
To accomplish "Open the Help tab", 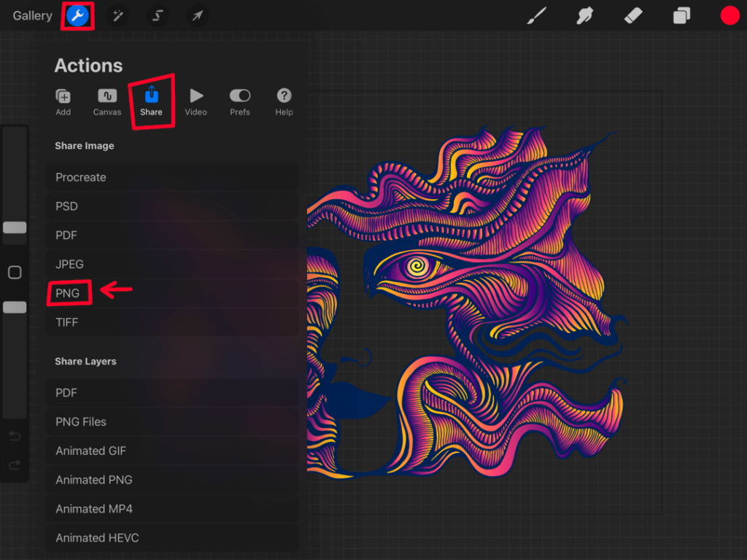I will pos(284,101).
